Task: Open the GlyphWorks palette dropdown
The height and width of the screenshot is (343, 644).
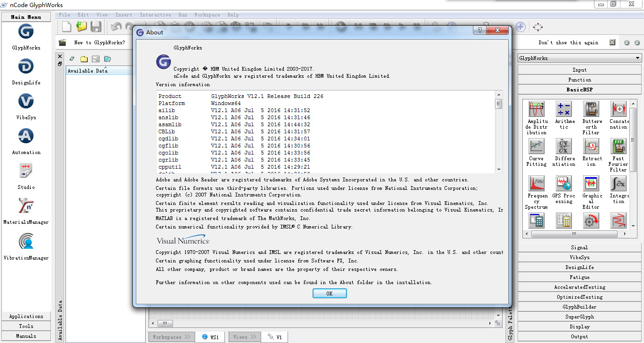Action: 579,58
